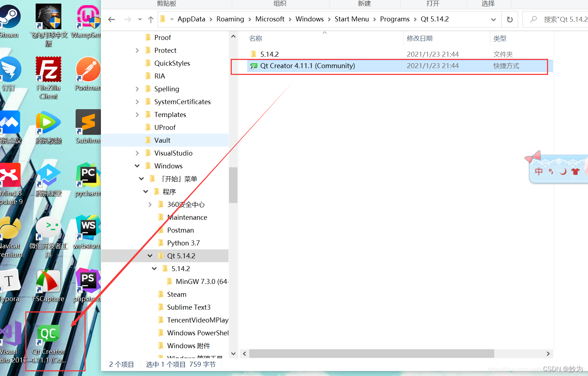Sort by the 名称 column header
This screenshot has width=588, height=376.
256,39
